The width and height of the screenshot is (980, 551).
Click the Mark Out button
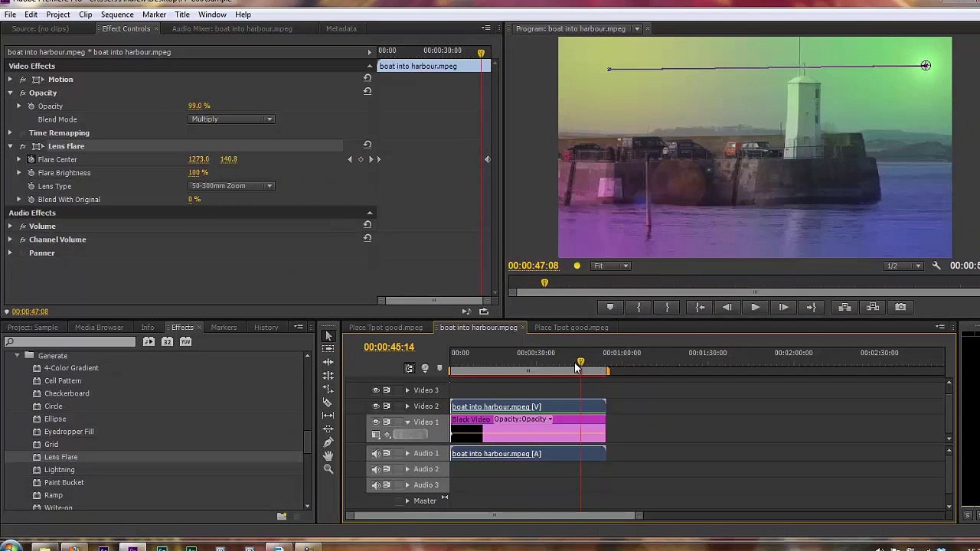pos(668,307)
